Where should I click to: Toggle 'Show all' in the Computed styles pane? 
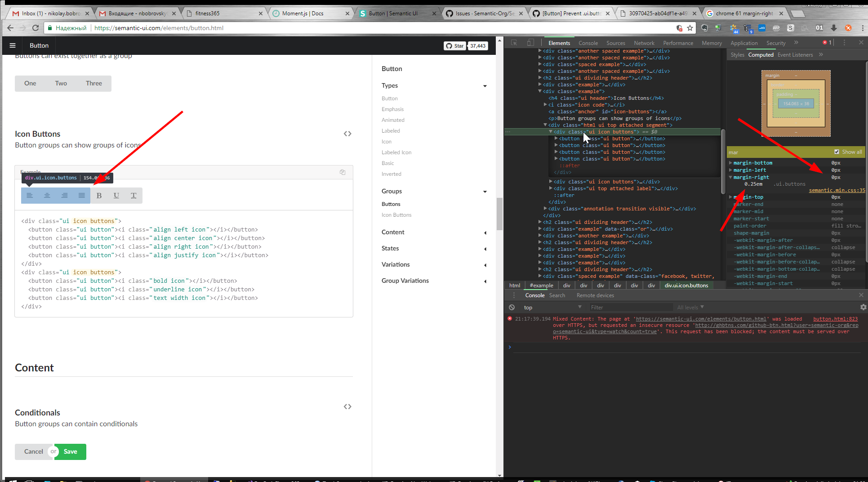[837, 152]
